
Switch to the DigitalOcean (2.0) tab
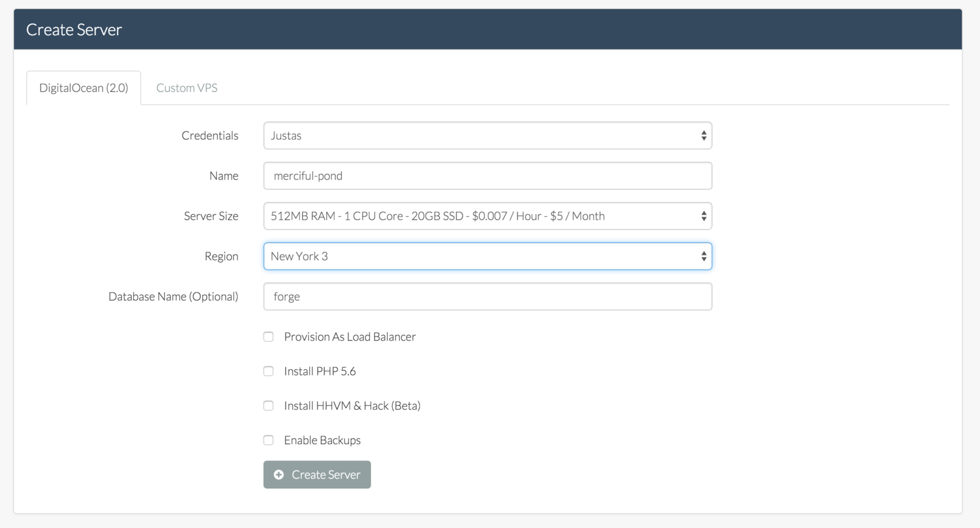coord(84,88)
